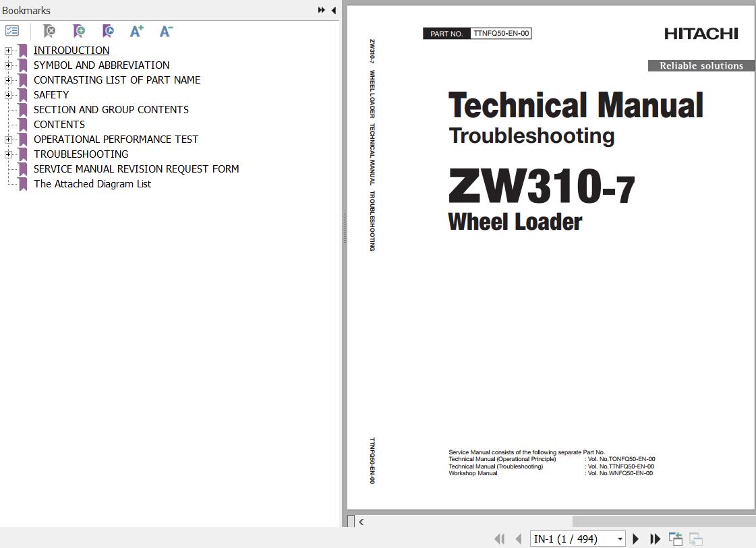Click the previous view icon
Image resolution: width=756 pixels, height=548 pixels.
click(676, 539)
